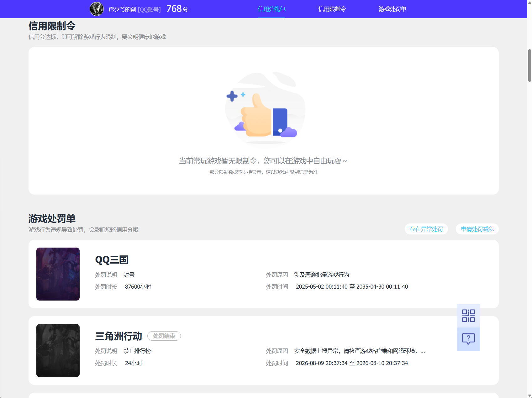Click the 当前常玩游戏暂无限制令 message
Viewport: 532px width, 398px height.
[x=263, y=161]
